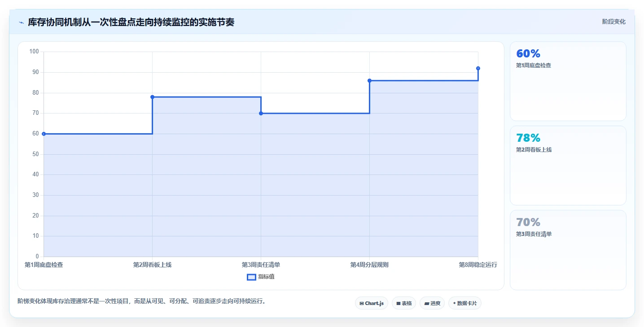Viewport: 644px width, 327px height.
Task: Click the 阶段变化 label in header
Action: 614,22
